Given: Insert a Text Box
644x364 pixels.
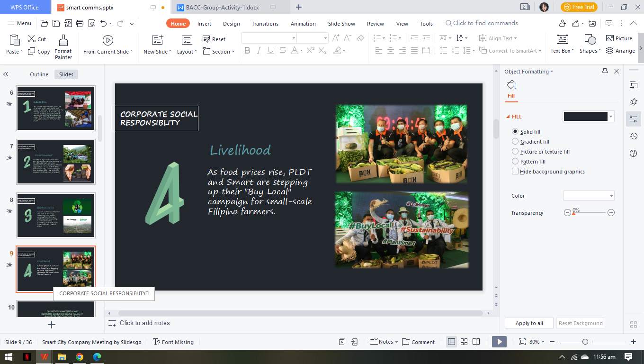Looking at the screenshot, I should tap(562, 44).
